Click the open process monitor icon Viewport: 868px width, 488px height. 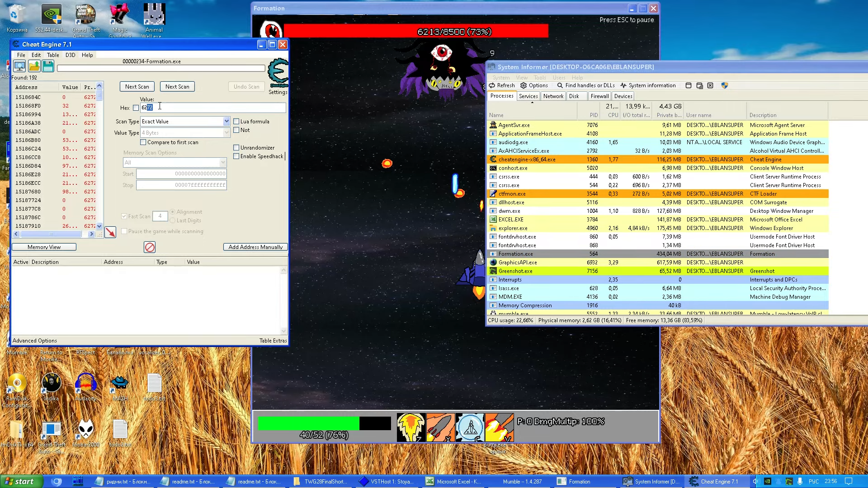(19, 66)
